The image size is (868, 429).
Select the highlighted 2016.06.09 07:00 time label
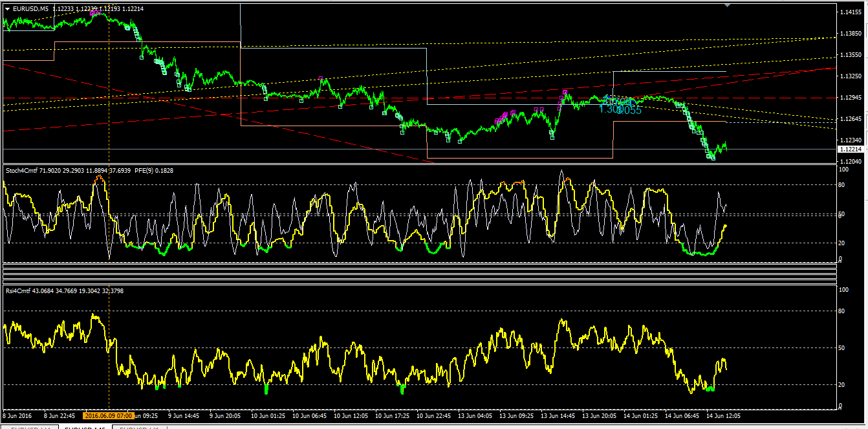tap(109, 415)
